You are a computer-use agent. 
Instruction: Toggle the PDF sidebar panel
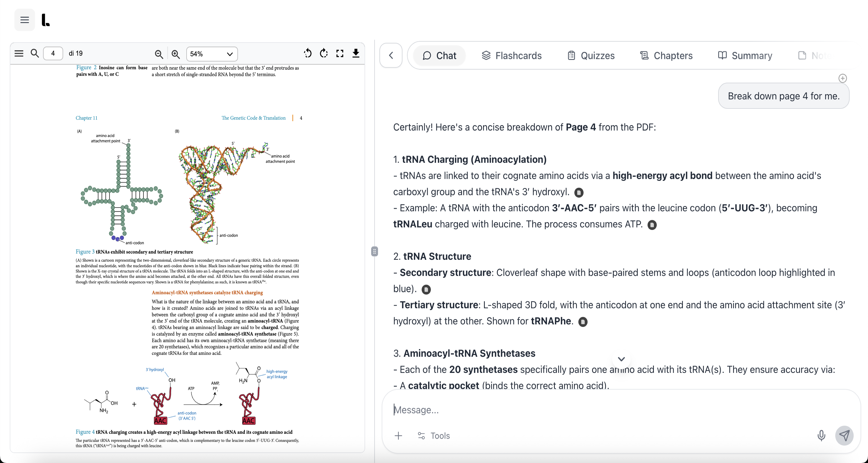pyautogui.click(x=19, y=53)
